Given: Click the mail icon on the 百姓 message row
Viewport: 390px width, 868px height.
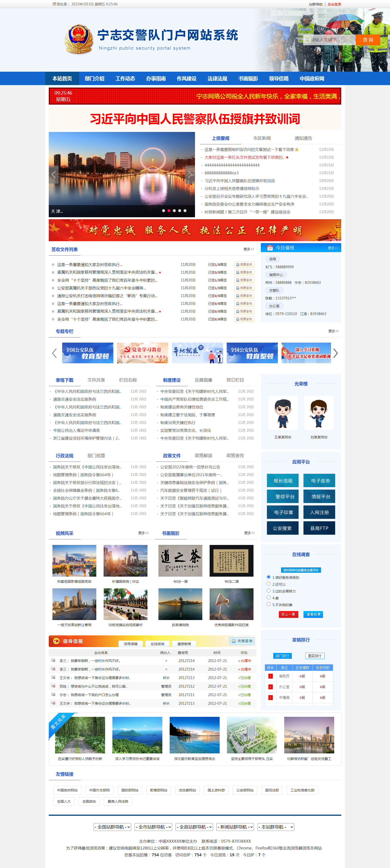Looking at the screenshot, I should tap(53, 686).
